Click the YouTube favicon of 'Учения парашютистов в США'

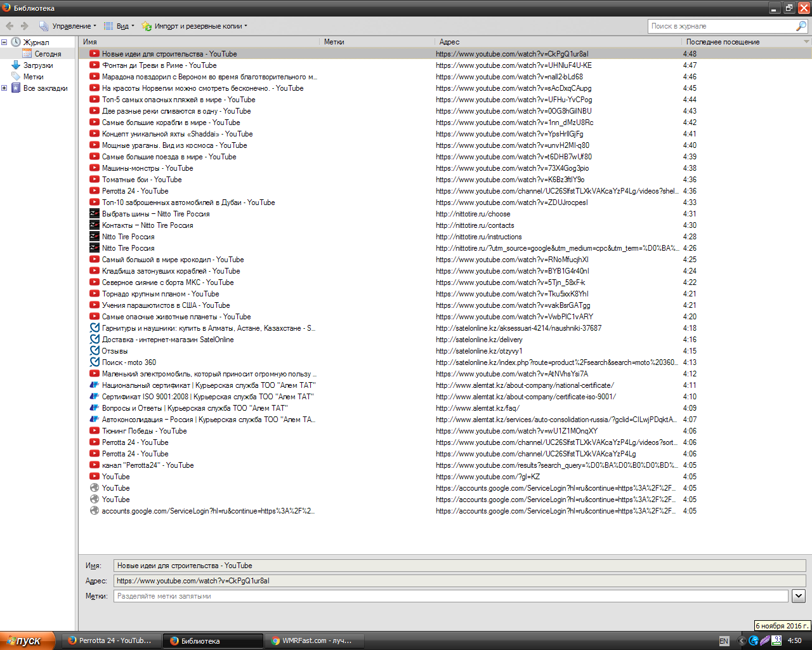pyautogui.click(x=95, y=305)
